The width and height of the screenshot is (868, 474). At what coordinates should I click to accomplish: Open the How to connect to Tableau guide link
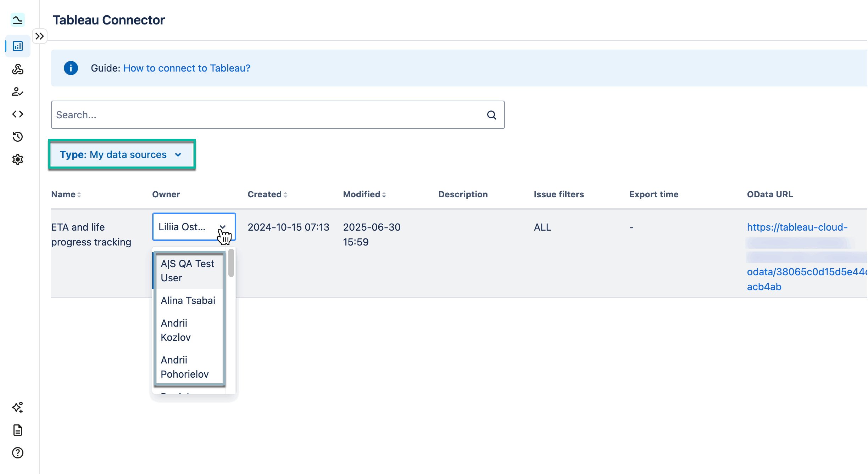(x=187, y=68)
